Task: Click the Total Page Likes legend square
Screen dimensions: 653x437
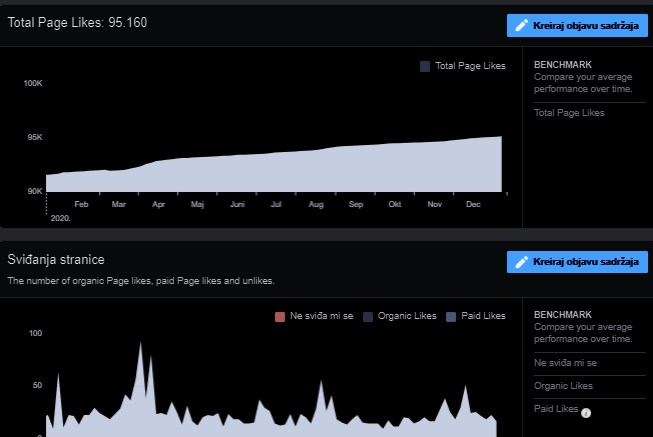Action: tap(425, 66)
